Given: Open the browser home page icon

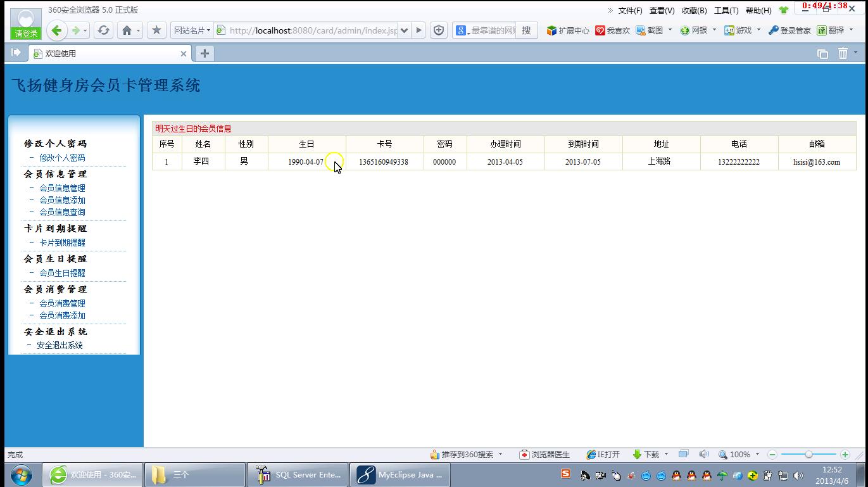Looking at the screenshot, I should (127, 30).
